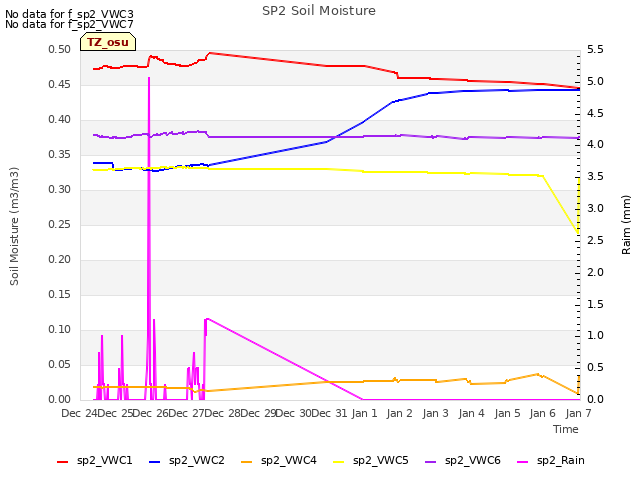The width and height of the screenshot is (640, 480).
Task: Click the sp2_VWC4 legend label
Action: click(x=289, y=460)
